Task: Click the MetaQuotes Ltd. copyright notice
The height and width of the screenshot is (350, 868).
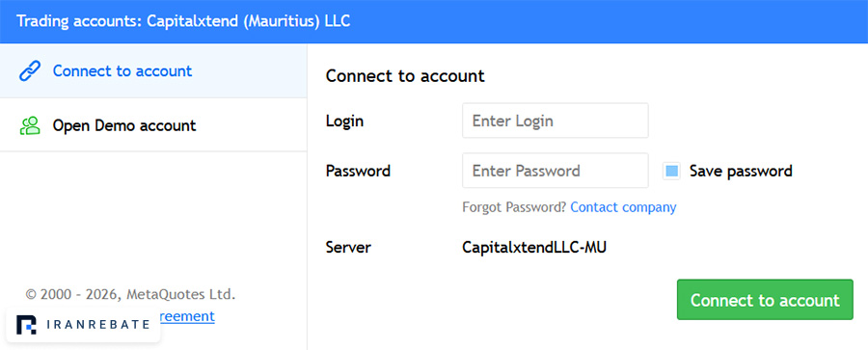Action: [130, 294]
